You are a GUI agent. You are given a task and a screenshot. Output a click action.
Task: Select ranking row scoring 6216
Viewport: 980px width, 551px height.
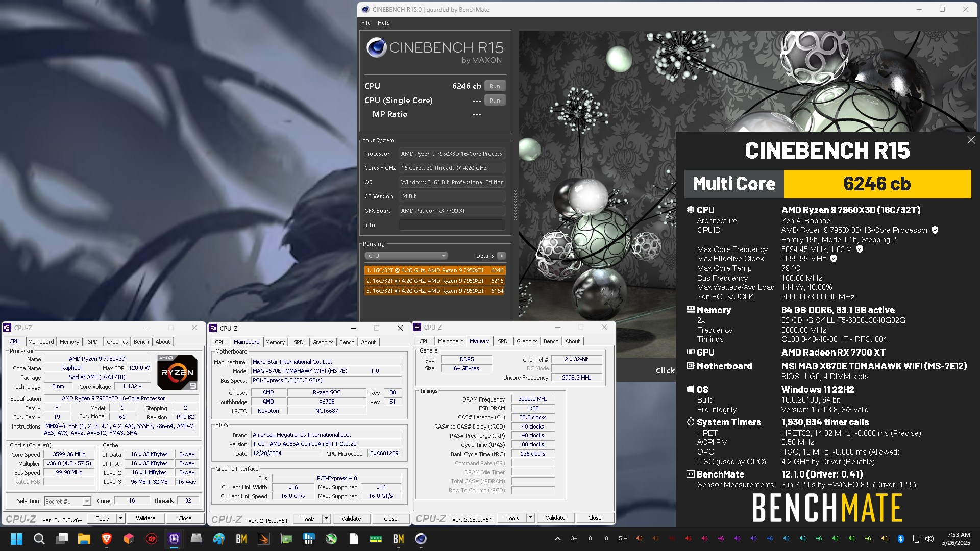pos(435,281)
